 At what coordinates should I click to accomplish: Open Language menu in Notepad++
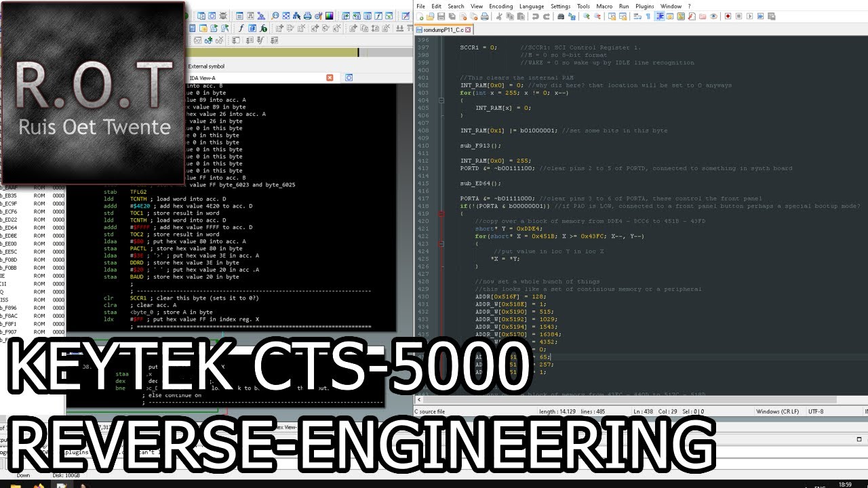532,6
